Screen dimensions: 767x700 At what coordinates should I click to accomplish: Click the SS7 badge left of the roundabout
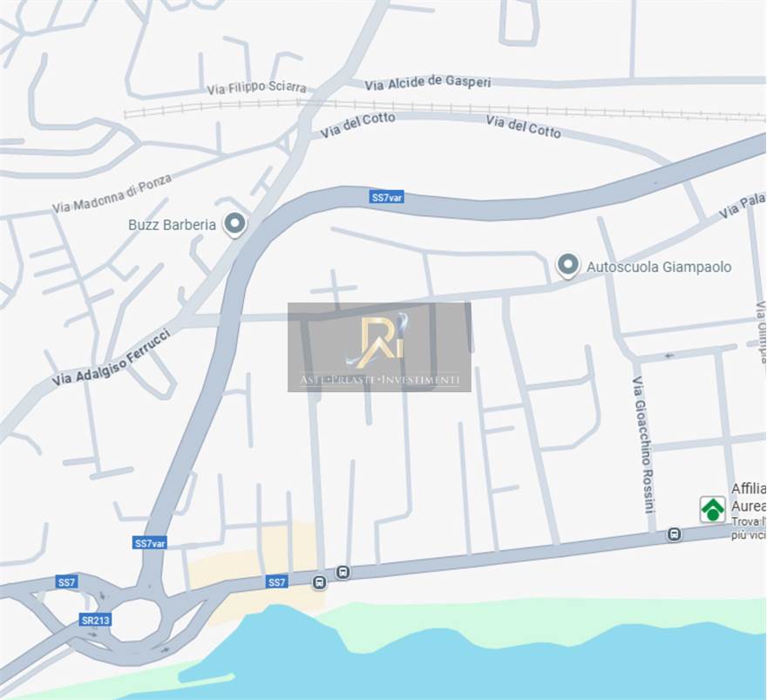[x=66, y=582]
